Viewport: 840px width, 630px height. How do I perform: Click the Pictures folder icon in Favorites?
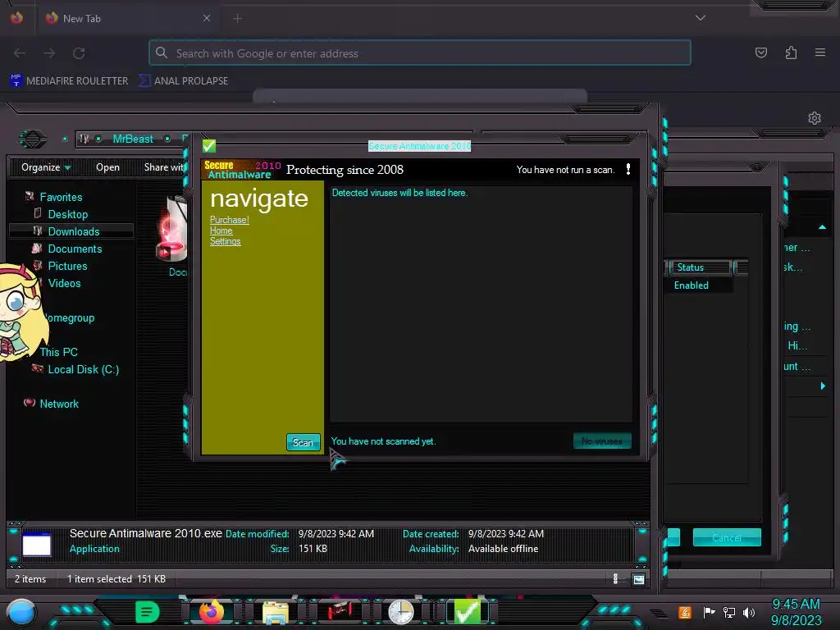[38, 265]
